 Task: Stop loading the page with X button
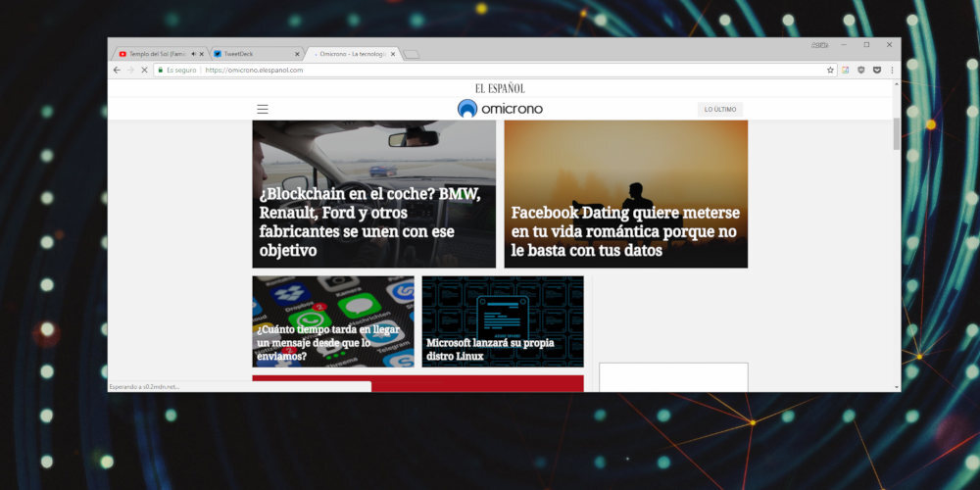(x=144, y=70)
